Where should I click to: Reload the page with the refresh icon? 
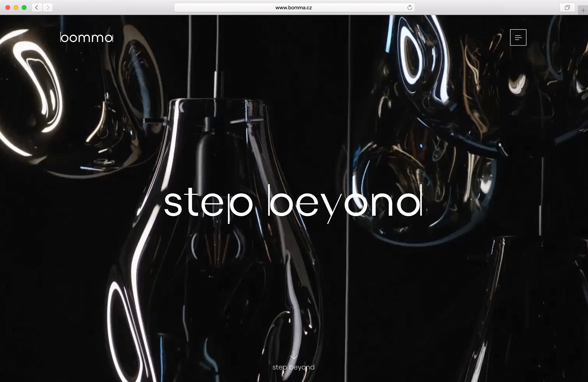click(x=410, y=8)
